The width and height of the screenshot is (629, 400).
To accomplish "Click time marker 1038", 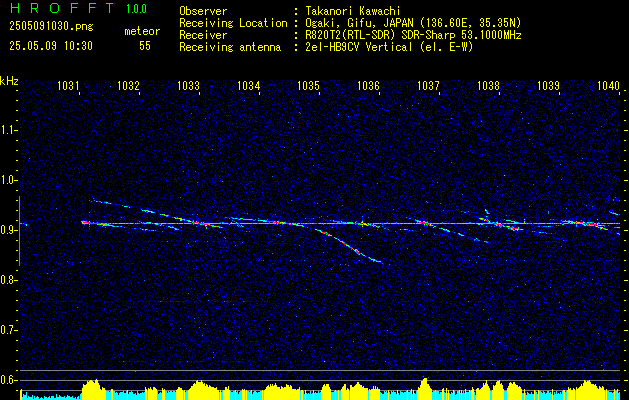I will 489,85.
